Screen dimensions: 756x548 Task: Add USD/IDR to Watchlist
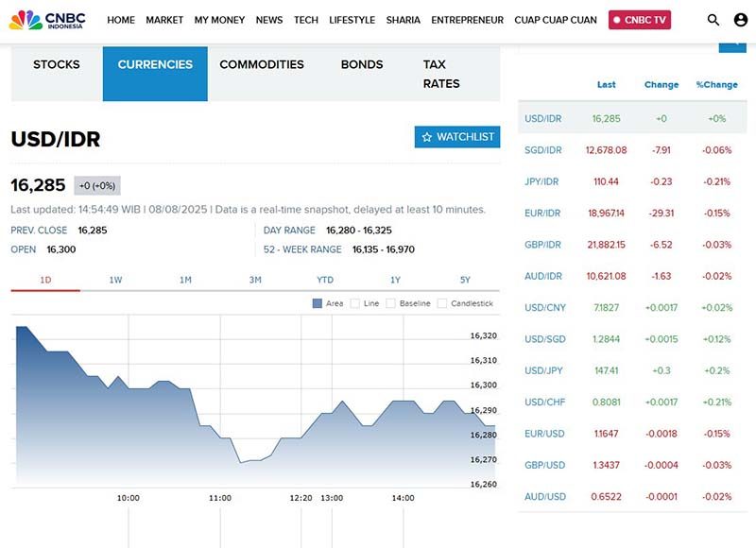point(457,137)
